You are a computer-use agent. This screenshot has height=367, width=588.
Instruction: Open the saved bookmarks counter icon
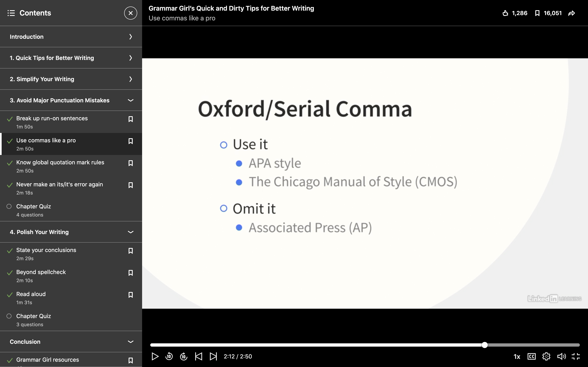pyautogui.click(x=537, y=13)
